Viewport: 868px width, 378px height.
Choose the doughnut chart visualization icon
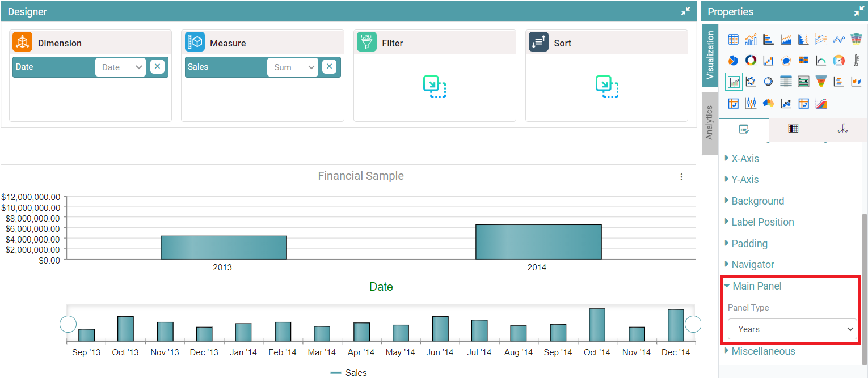pyautogui.click(x=751, y=61)
